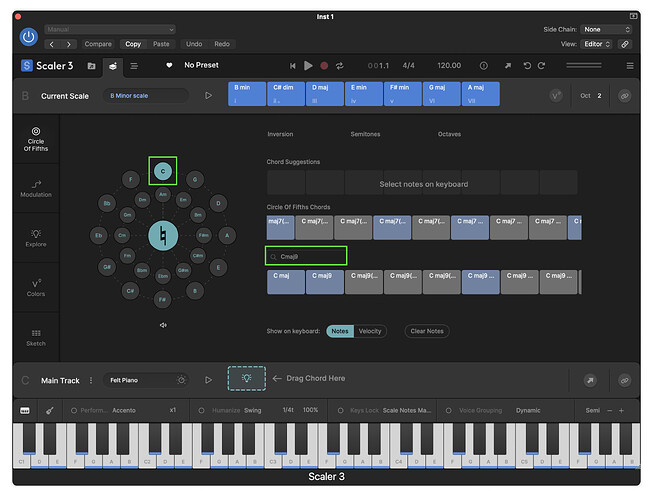Open the Side Chain dropdown
The image size is (652, 500).
[606, 29]
